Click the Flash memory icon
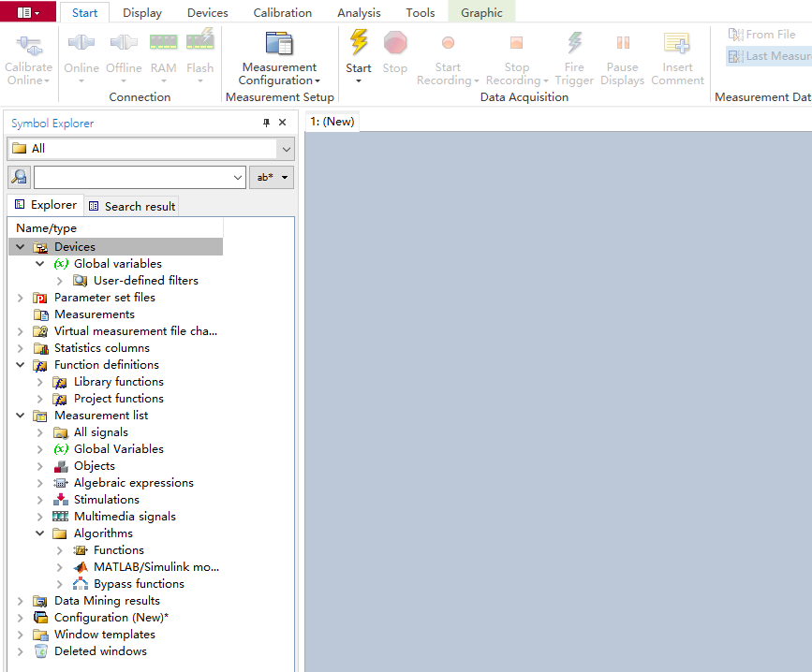 point(199,40)
